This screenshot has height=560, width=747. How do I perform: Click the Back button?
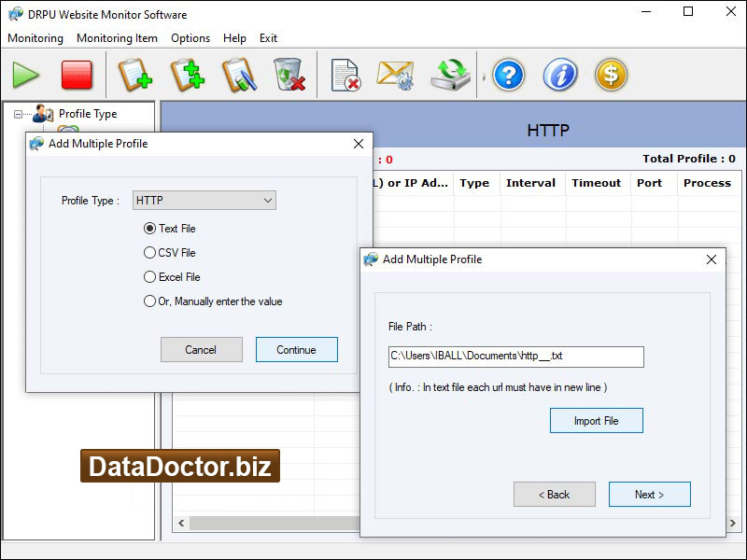pyautogui.click(x=555, y=495)
